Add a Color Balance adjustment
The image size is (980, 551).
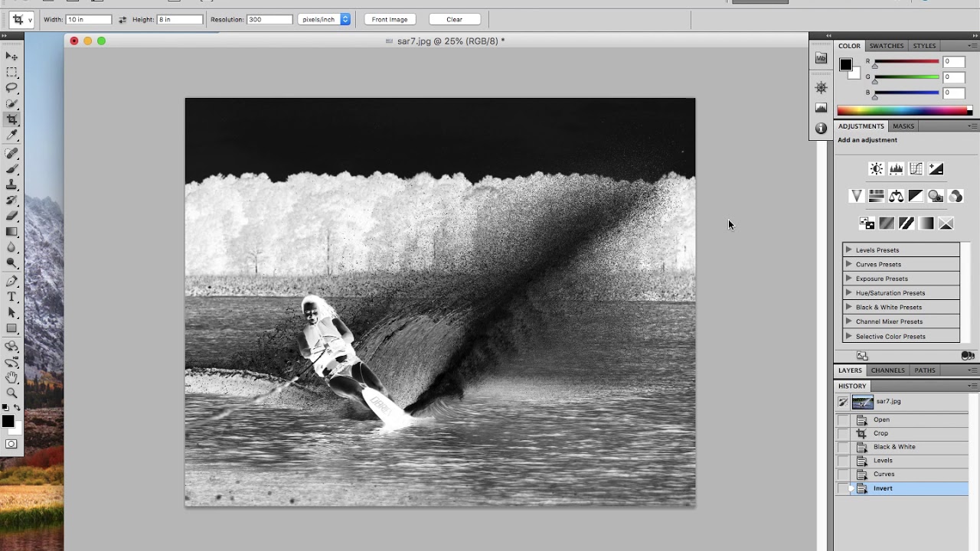pyautogui.click(x=896, y=197)
